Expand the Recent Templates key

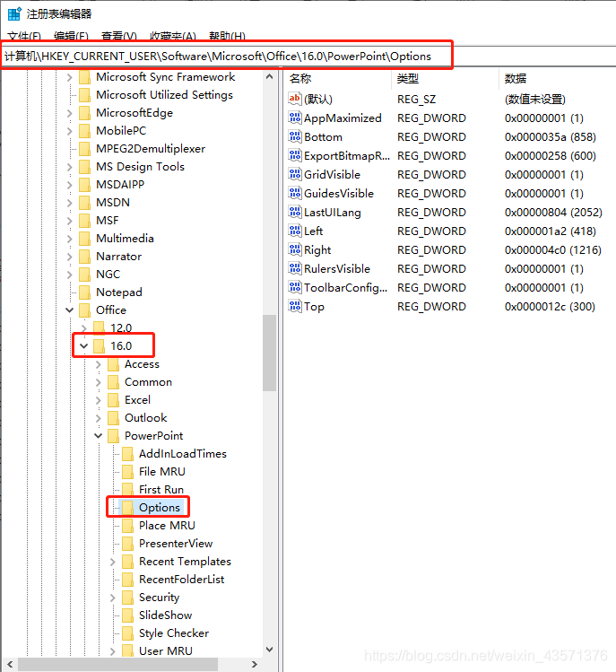coord(113,562)
